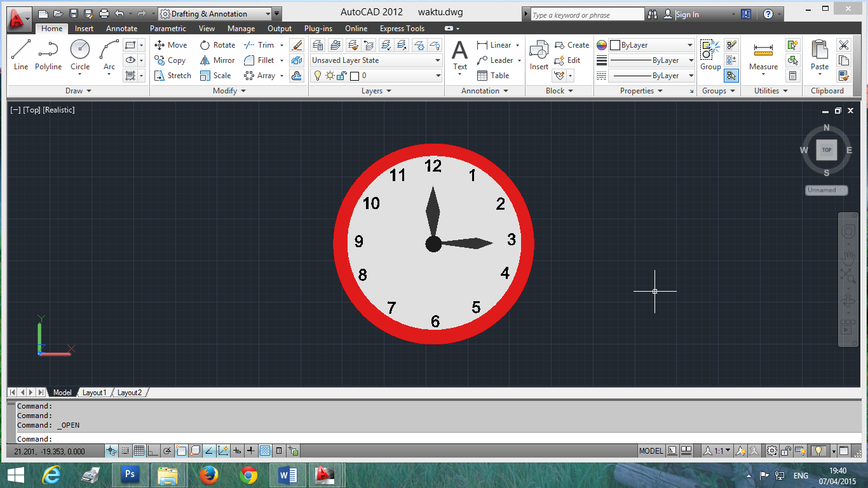Click the Insert block button

(x=539, y=55)
